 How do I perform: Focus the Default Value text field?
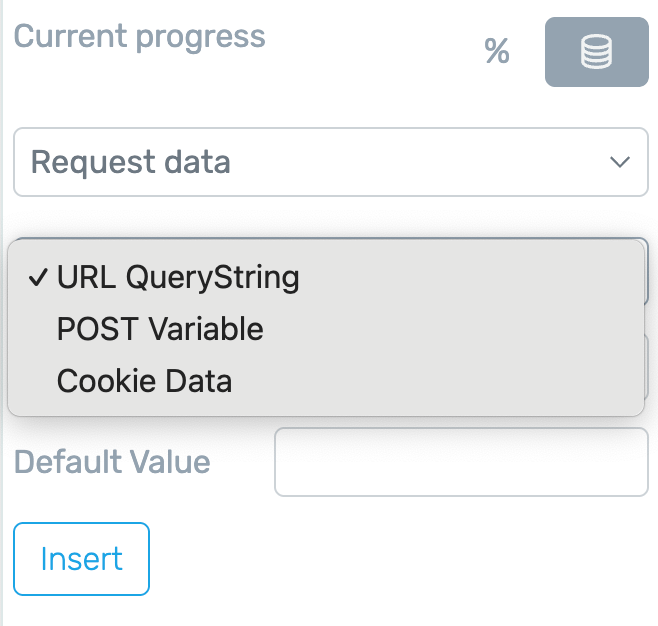pos(461,462)
